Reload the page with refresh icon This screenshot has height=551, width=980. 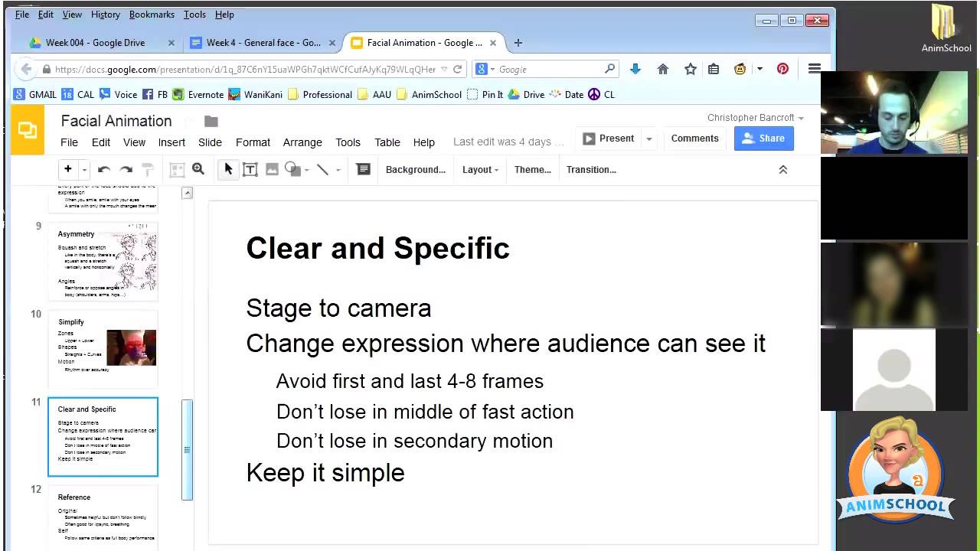point(458,69)
